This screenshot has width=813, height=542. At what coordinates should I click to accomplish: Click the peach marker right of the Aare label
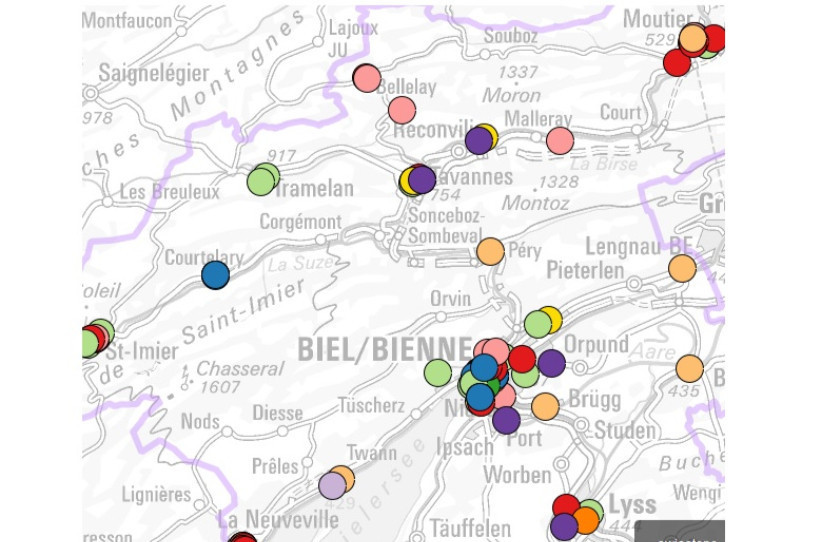click(690, 368)
